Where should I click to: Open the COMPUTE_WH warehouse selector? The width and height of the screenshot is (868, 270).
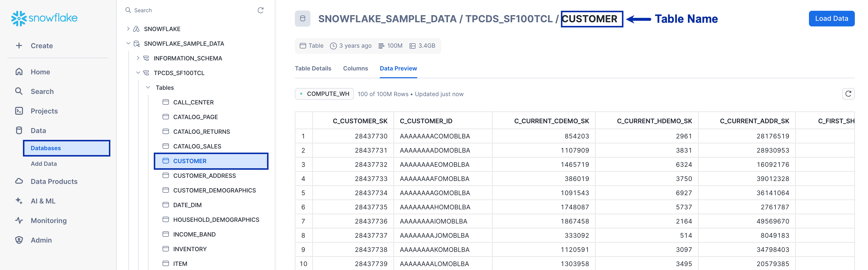click(x=324, y=94)
